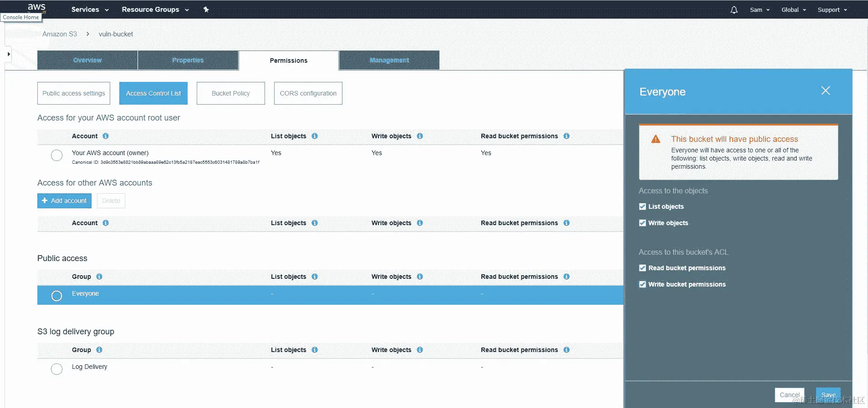Switch to the Management tab
The width and height of the screenshot is (868, 408).
(389, 60)
